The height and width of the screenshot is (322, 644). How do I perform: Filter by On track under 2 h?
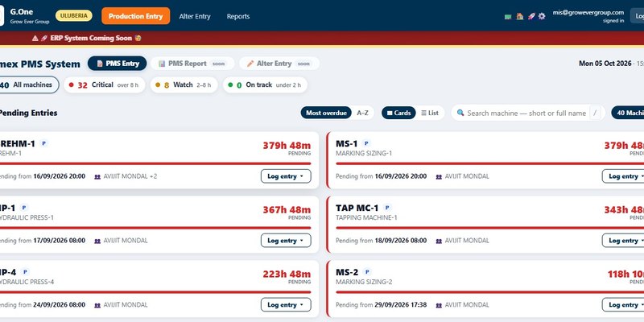[265, 85]
